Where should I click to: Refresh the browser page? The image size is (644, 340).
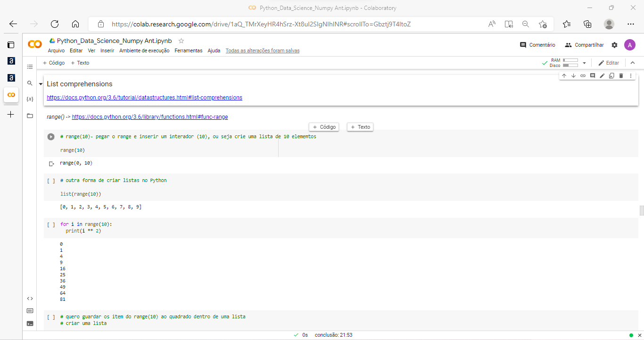coord(55,24)
